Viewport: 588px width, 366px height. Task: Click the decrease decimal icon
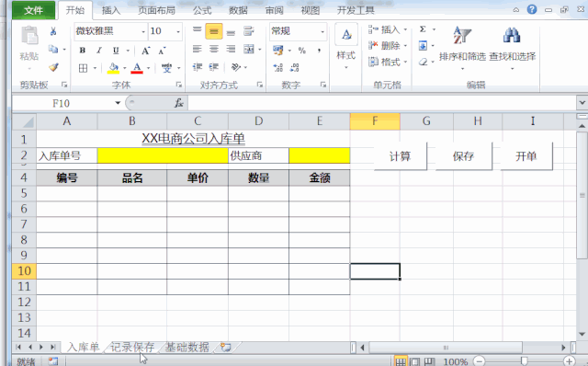tap(294, 67)
